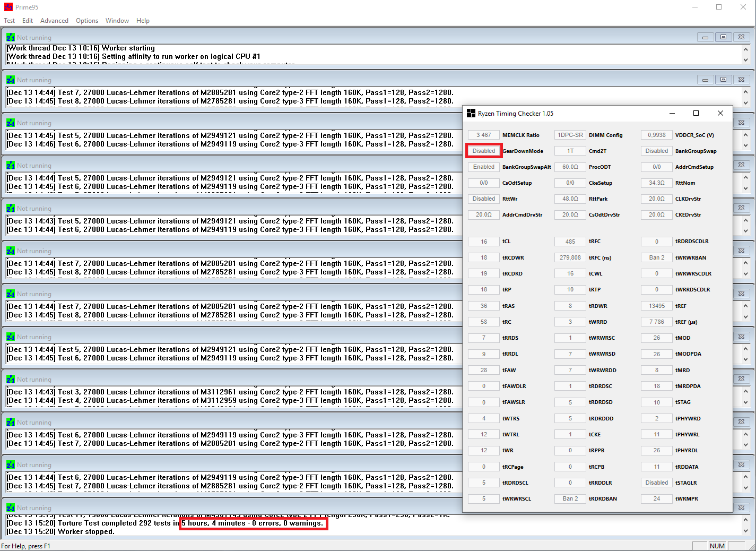Open the Window menu
Viewport: 756px width, 551px height.
click(117, 21)
